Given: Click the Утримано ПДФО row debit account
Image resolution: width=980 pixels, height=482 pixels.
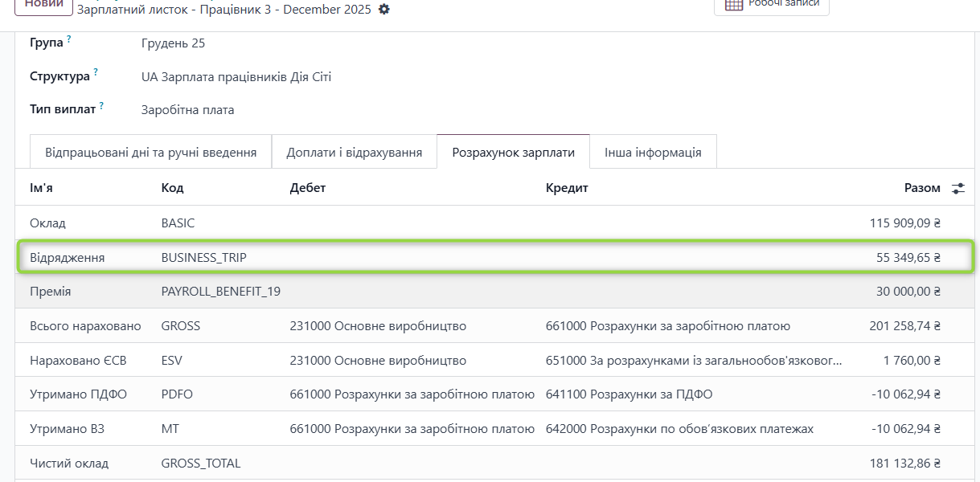Looking at the screenshot, I should 412,394.
